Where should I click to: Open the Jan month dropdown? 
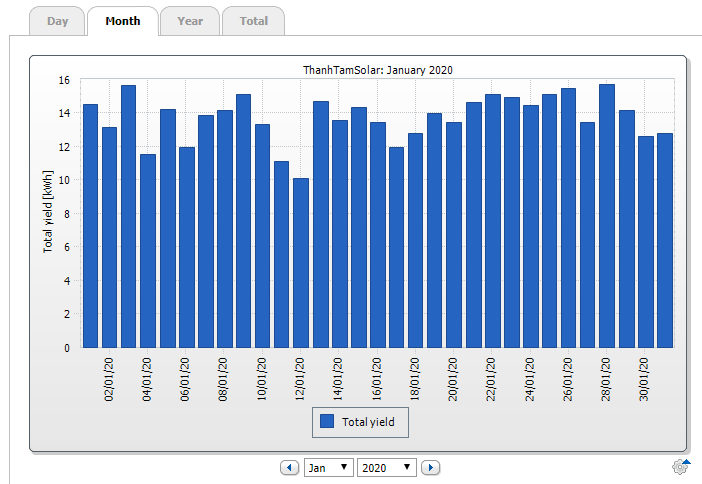click(328, 467)
